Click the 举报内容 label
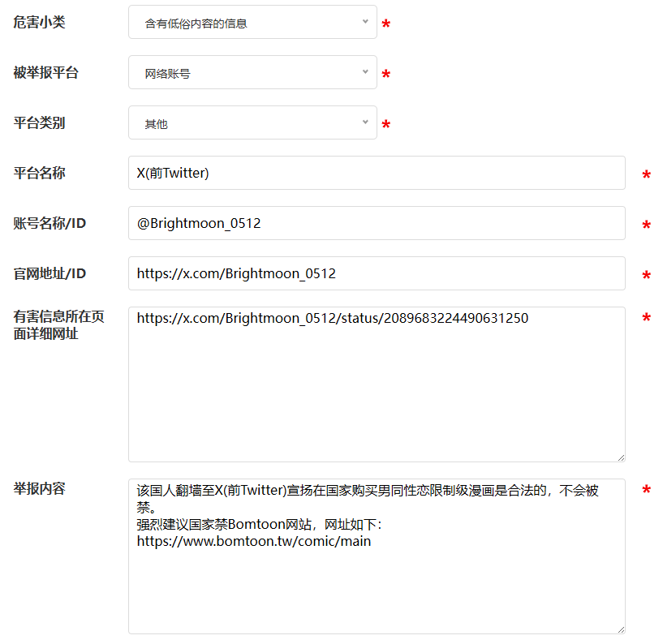Image resolution: width=663 pixels, height=644 pixels. click(x=39, y=488)
